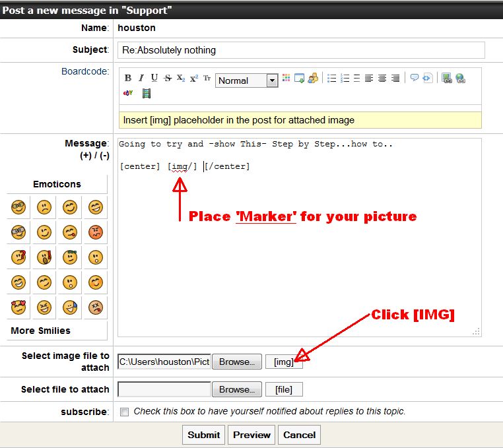Check the subscribe notification box
The width and height of the screenshot is (503, 448).
click(x=125, y=412)
